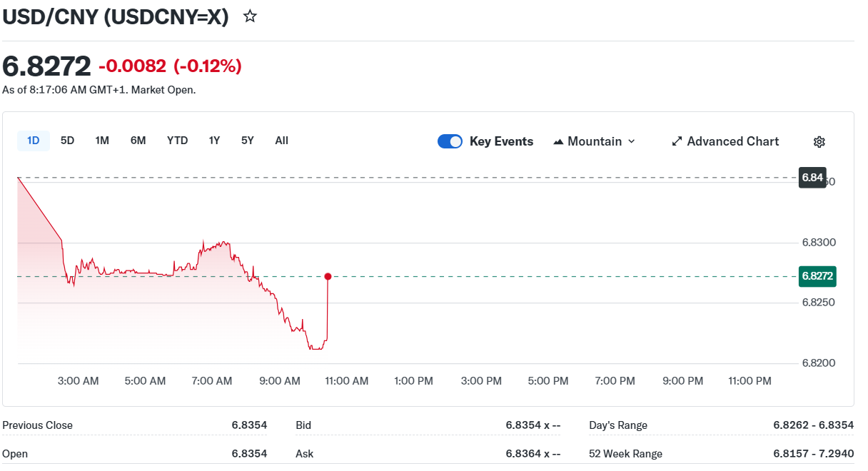Screen dimensions: 868x471
Task: Click the red current price dot on chart
Action: (x=328, y=276)
